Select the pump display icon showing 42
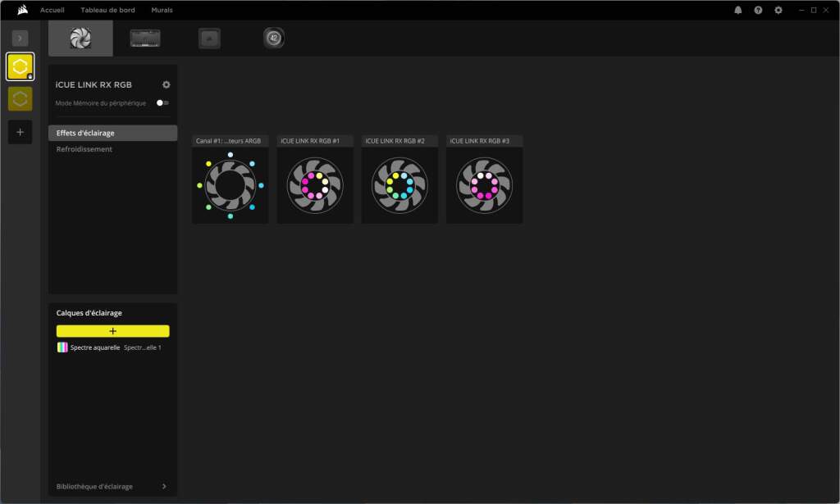Viewport: 840px width, 504px height. [274, 38]
